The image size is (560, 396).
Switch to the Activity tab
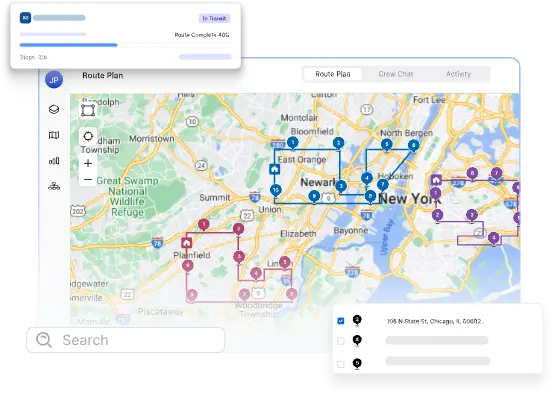[459, 74]
